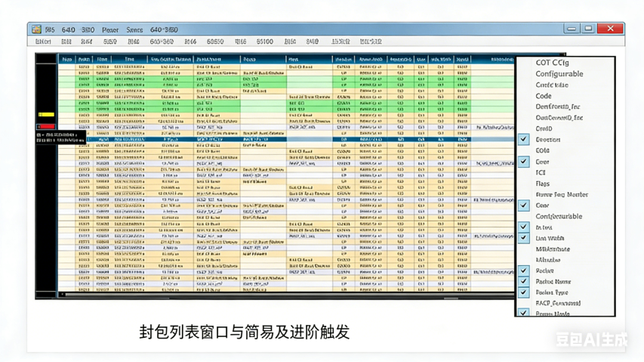The height and width of the screenshot is (362, 644).
Task: Click the horizontal scrollbar below the packet table
Action: [287, 295]
